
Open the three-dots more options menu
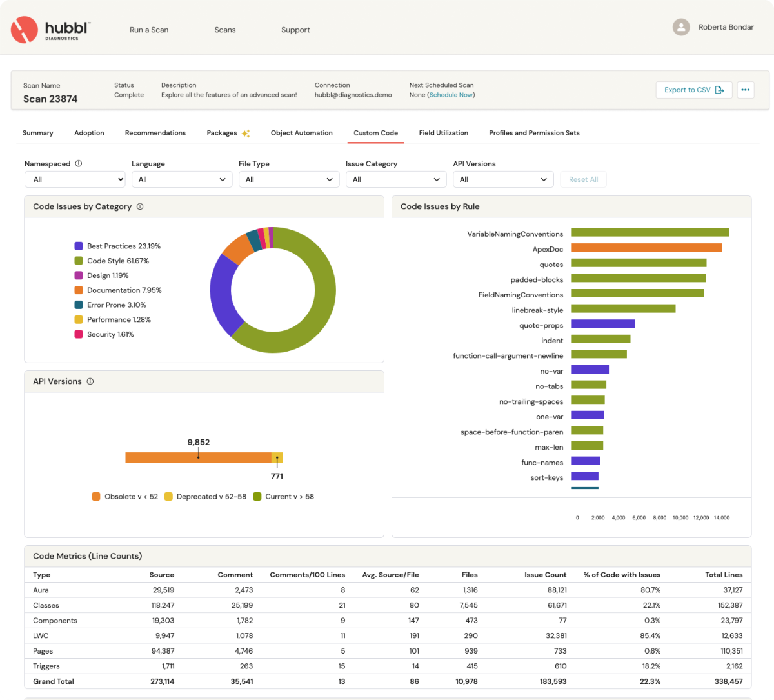coord(746,90)
